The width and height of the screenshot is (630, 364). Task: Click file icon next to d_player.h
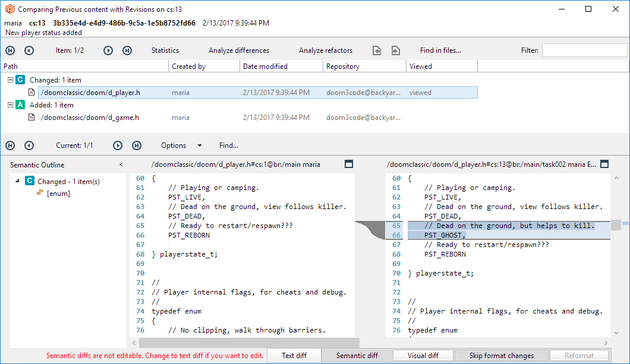tap(31, 92)
